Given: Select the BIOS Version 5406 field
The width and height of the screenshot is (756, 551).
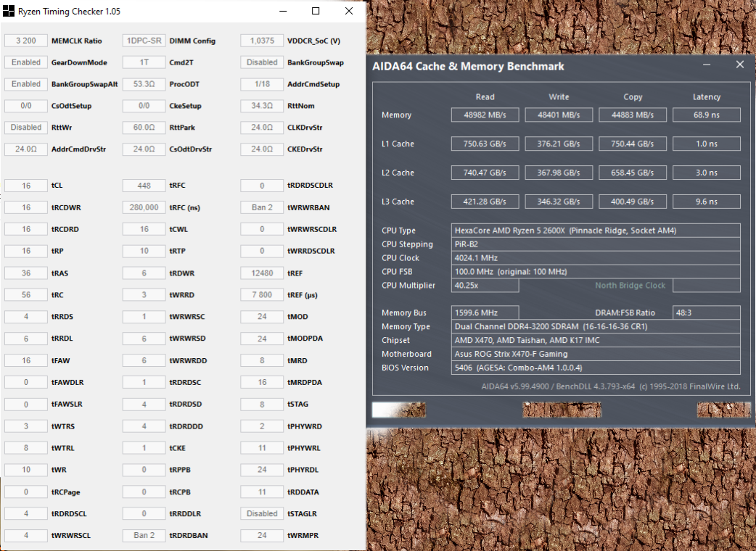Looking at the screenshot, I should pyautogui.click(x=596, y=368).
